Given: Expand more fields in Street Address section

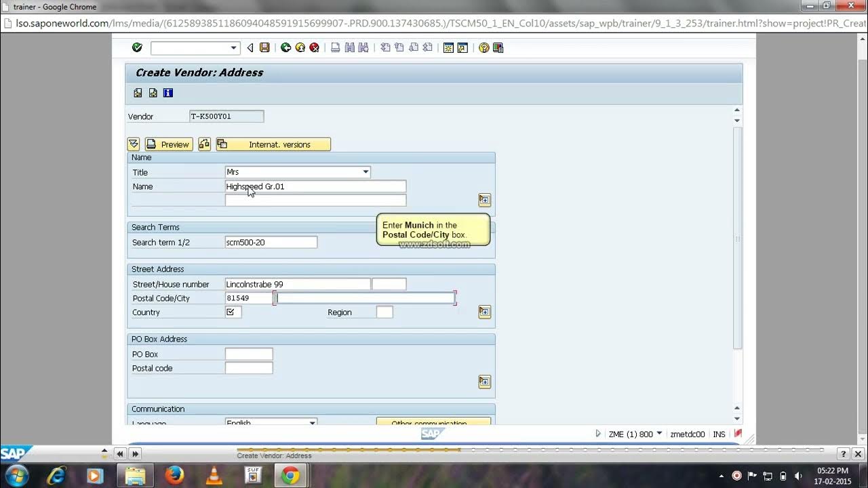Looking at the screenshot, I should tap(484, 312).
